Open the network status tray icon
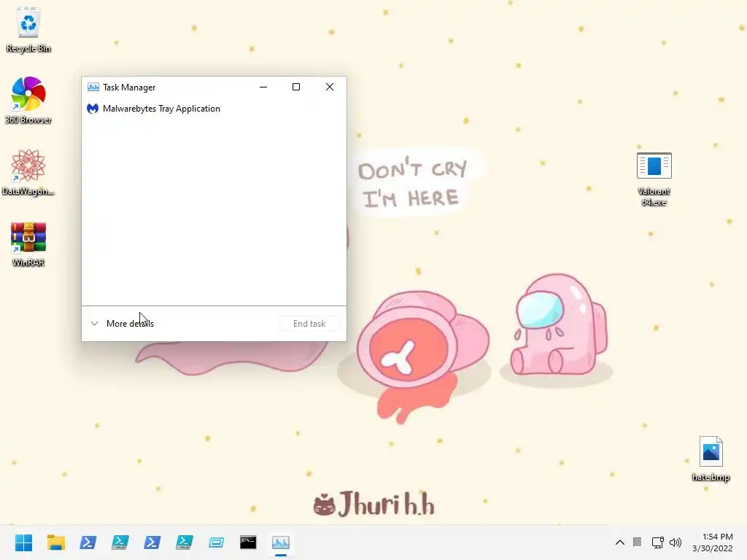 [658, 542]
